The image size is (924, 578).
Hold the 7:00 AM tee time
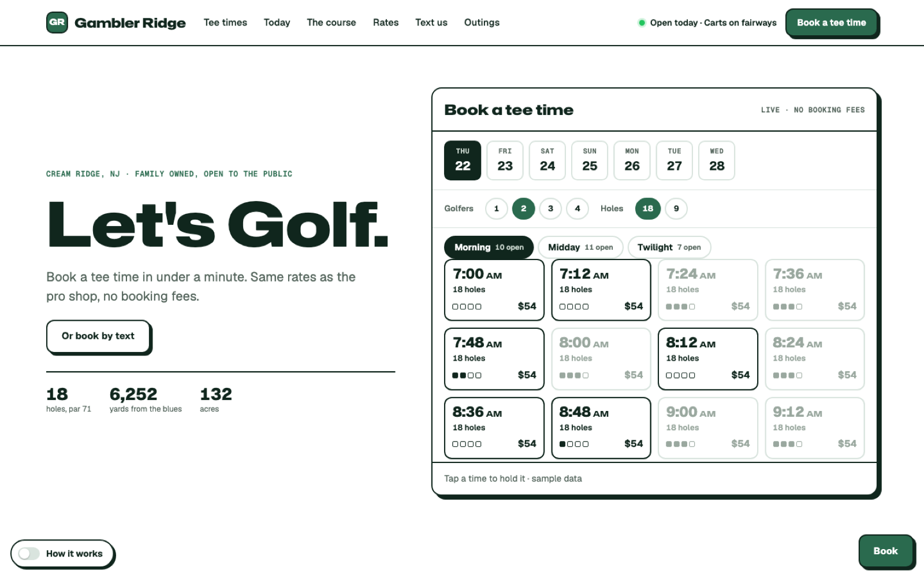(x=494, y=290)
